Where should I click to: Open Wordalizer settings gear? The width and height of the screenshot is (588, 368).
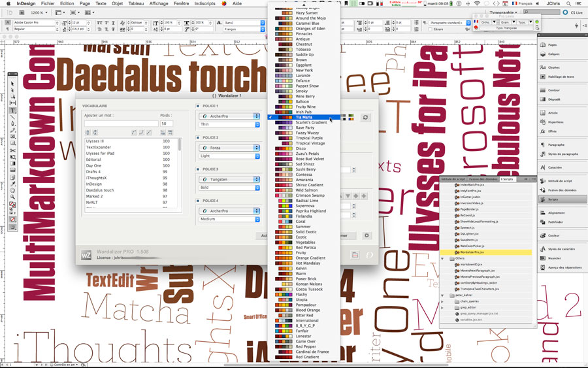367,235
